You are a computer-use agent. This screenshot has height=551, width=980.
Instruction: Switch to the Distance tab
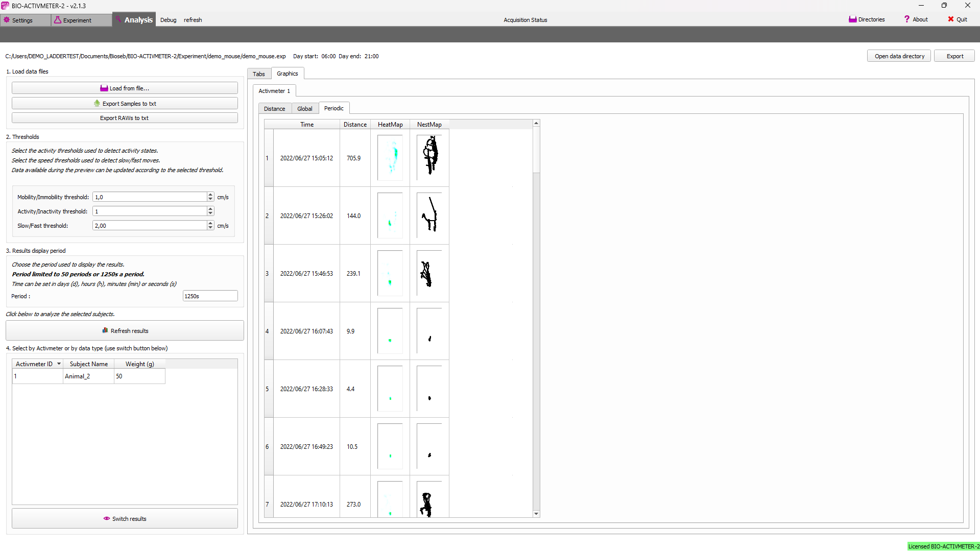[x=274, y=109]
